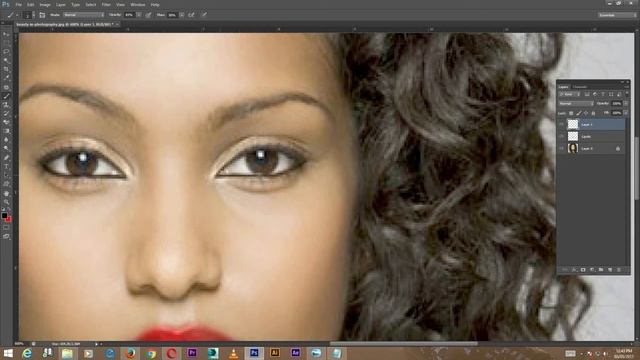Open layer Fill arrow in Layers panel
This screenshot has height=360, width=640.
click(x=625, y=113)
